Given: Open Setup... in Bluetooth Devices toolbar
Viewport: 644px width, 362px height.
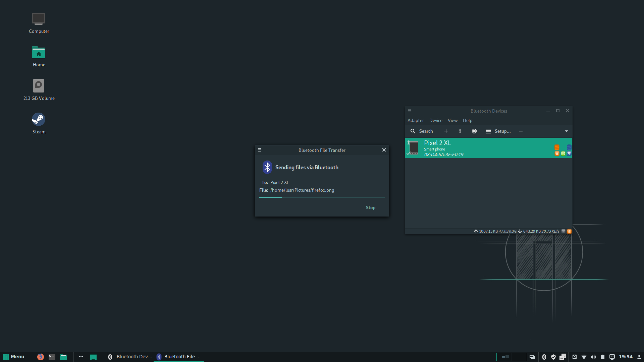Looking at the screenshot, I should (x=498, y=131).
